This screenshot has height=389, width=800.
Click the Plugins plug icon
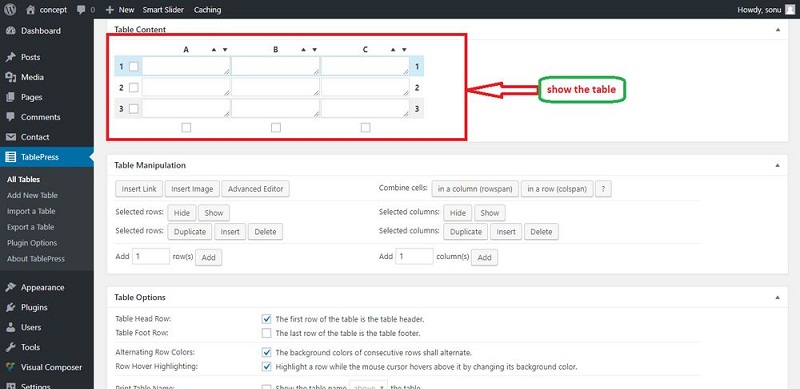(10, 307)
